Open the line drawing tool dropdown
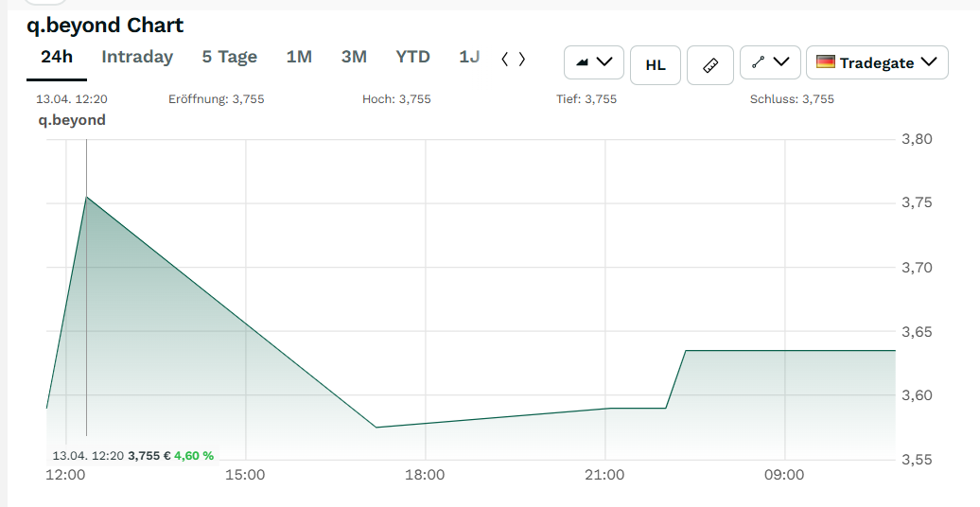 click(770, 63)
